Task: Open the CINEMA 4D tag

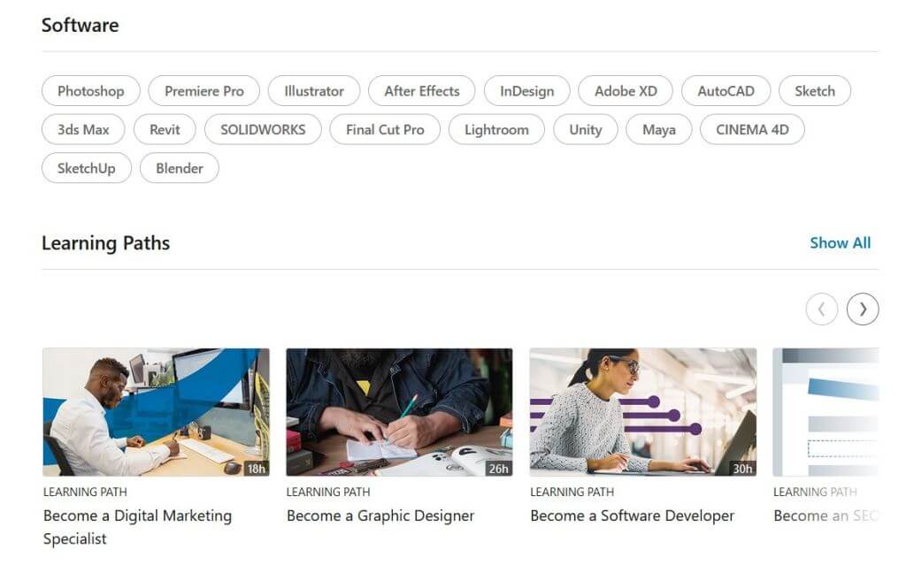Action: (752, 130)
